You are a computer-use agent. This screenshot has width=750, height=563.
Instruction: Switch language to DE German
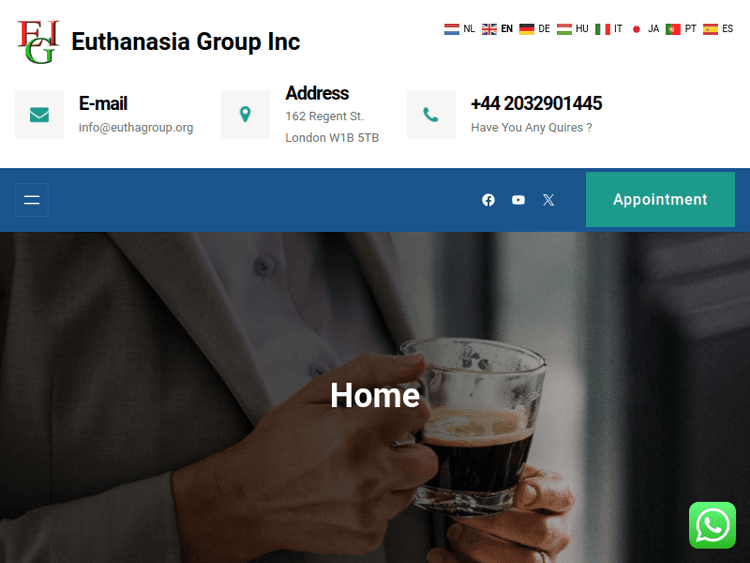[x=534, y=29]
